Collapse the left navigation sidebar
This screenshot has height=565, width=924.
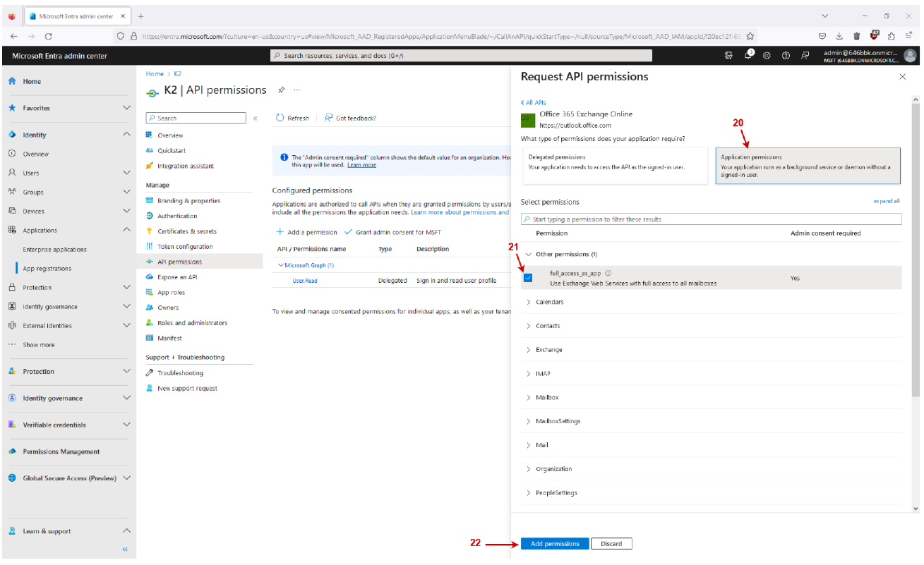pyautogui.click(x=125, y=549)
